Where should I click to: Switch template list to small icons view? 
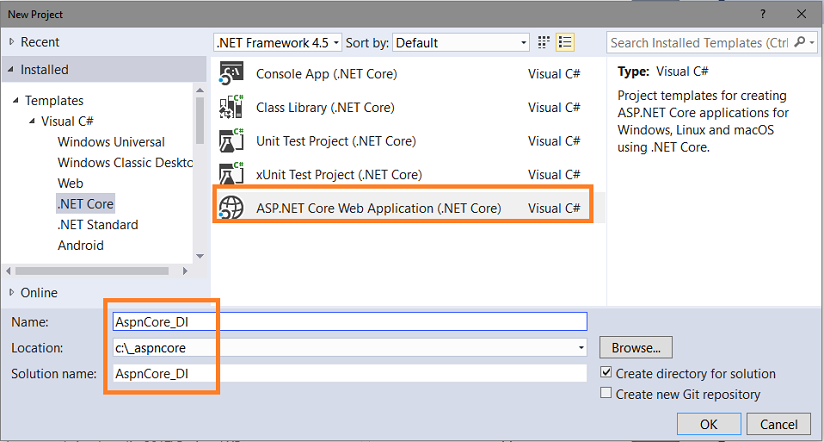pyautogui.click(x=544, y=42)
